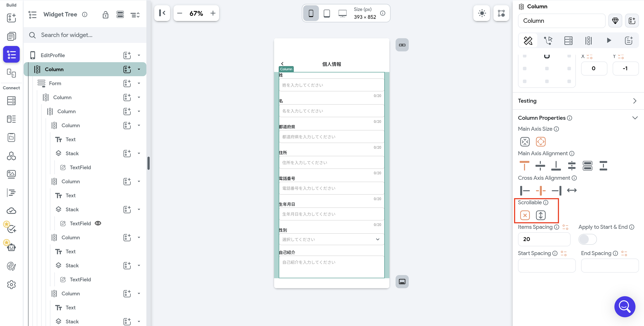
Task: Click the blue search help button
Action: (624, 307)
